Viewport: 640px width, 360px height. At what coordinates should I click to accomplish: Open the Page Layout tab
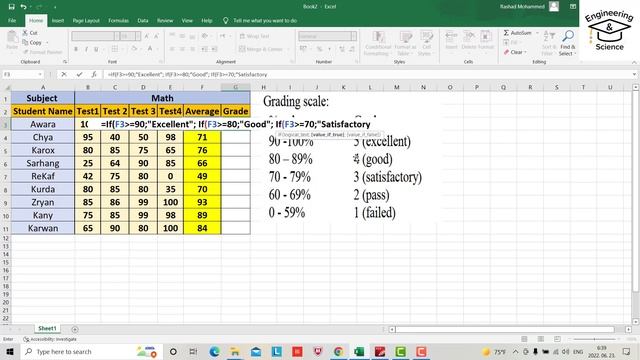[86, 20]
